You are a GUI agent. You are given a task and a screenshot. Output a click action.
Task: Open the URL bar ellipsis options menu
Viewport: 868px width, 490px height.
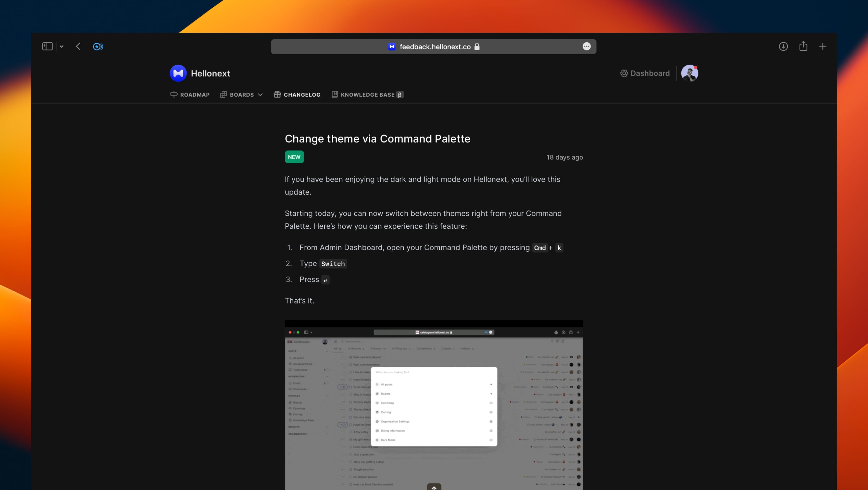tap(587, 46)
